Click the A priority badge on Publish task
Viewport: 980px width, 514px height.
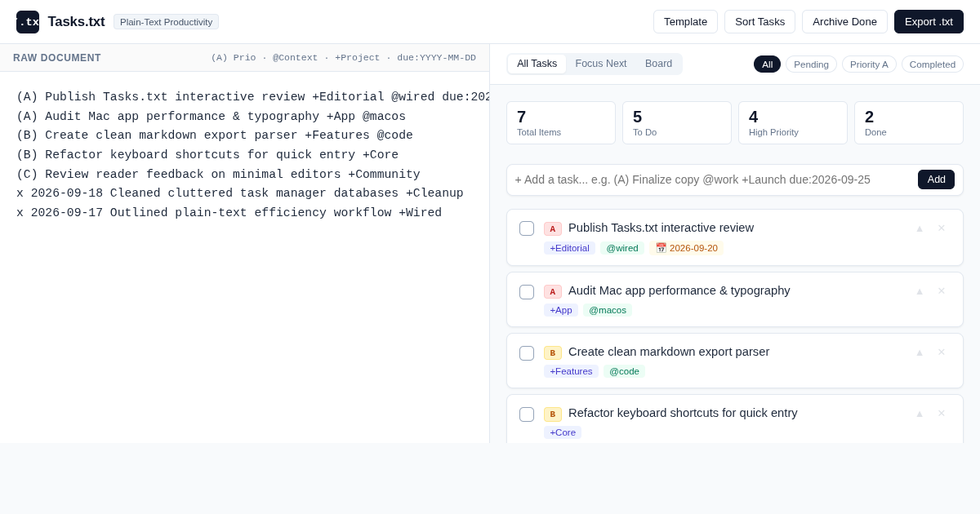[x=553, y=229]
